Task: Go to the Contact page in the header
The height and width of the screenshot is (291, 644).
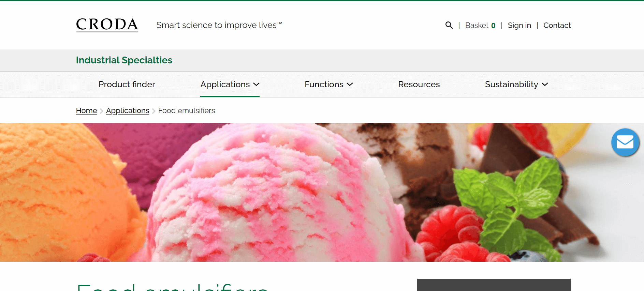Action: click(x=557, y=26)
